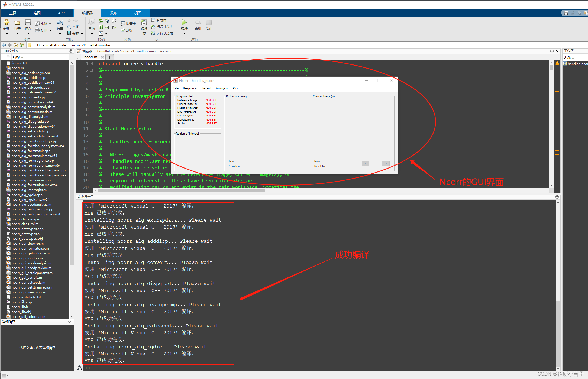Go up one folder level icon
Image resolution: width=588 pixels, height=379 pixels.
pyautogui.click(x=16, y=45)
